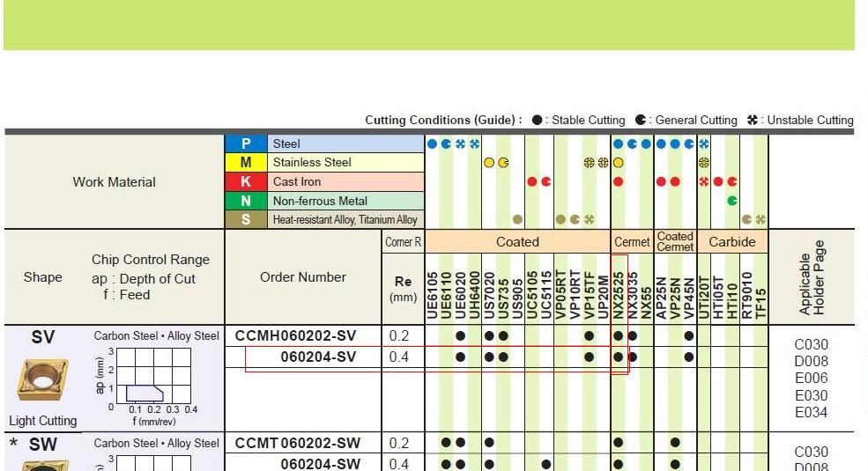Image resolution: width=868 pixels, height=471 pixels.
Task: Click the 0.2 corner radius for CCMT060202-SW
Action: pyautogui.click(x=398, y=443)
